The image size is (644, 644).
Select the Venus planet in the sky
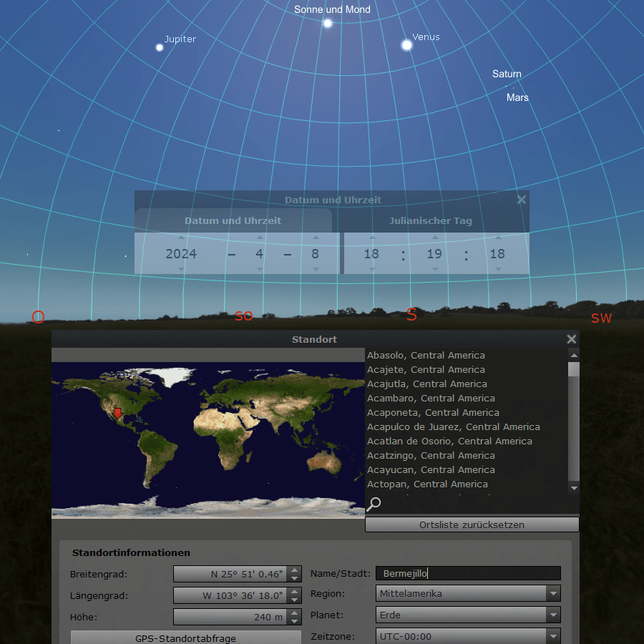[x=406, y=45]
